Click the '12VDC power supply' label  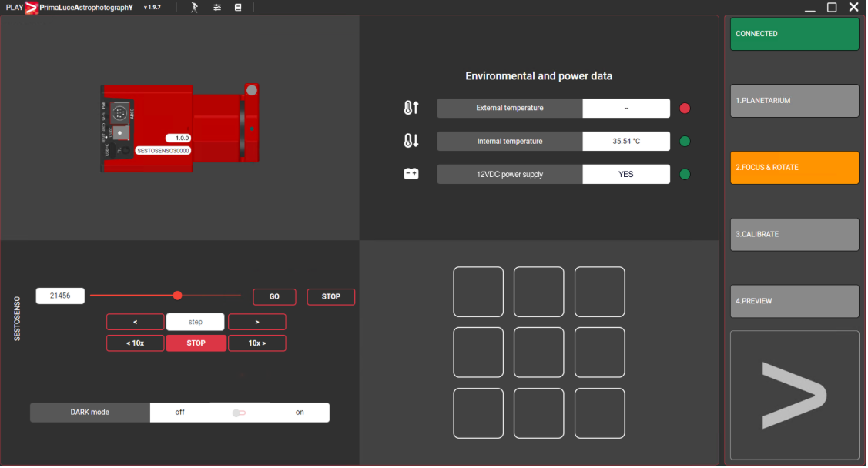[x=510, y=174]
